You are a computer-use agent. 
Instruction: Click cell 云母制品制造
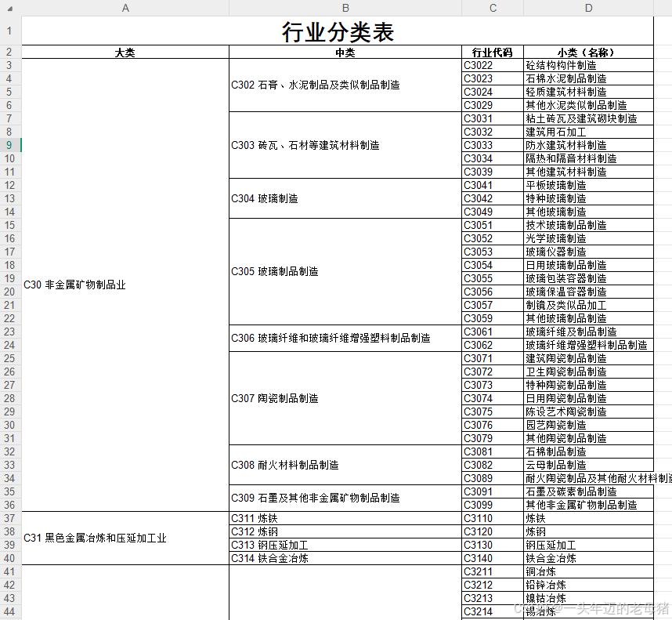tap(588, 465)
